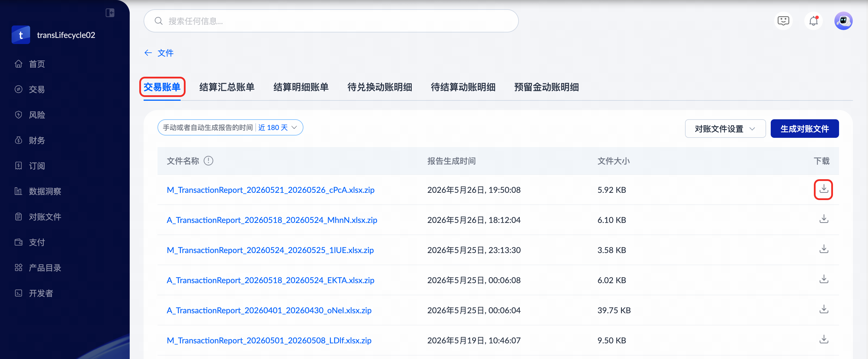Select the 预留金动账明细 tab
The image size is (868, 359).
coord(546,87)
